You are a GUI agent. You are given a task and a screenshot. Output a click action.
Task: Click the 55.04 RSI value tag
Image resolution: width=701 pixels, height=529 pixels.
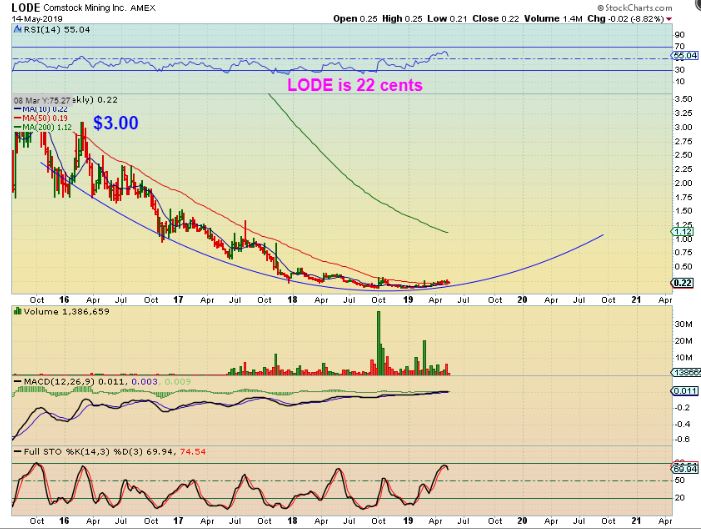(685, 55)
